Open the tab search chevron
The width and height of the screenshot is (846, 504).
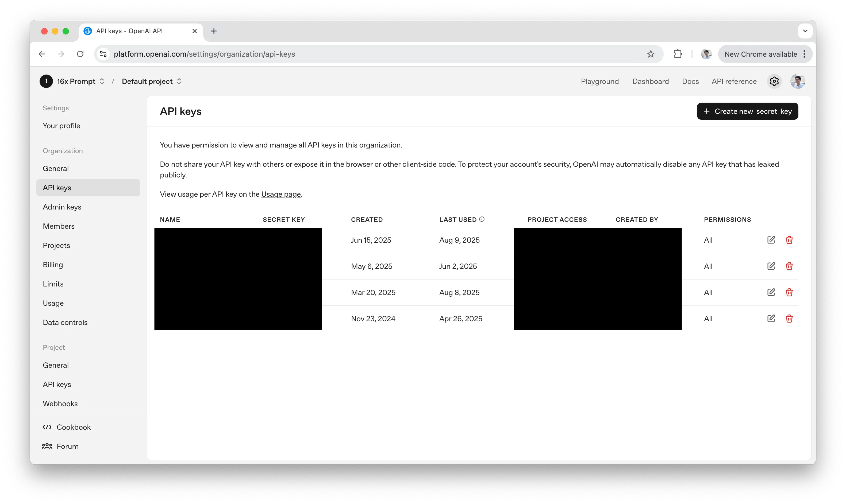[805, 31]
